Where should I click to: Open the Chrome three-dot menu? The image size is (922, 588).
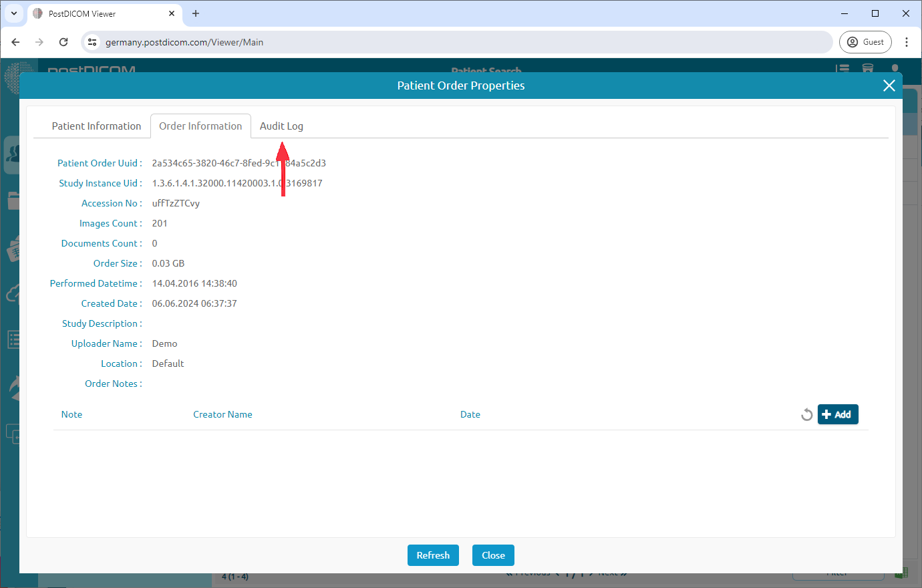click(x=907, y=41)
